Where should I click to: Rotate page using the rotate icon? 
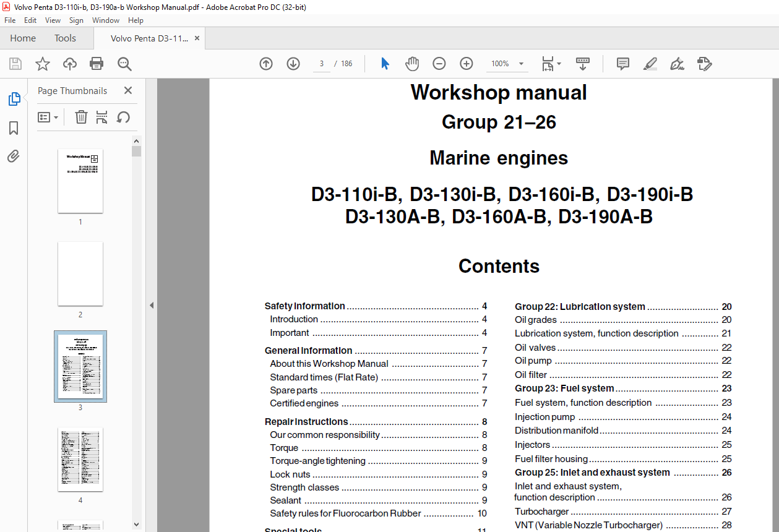pos(123,117)
